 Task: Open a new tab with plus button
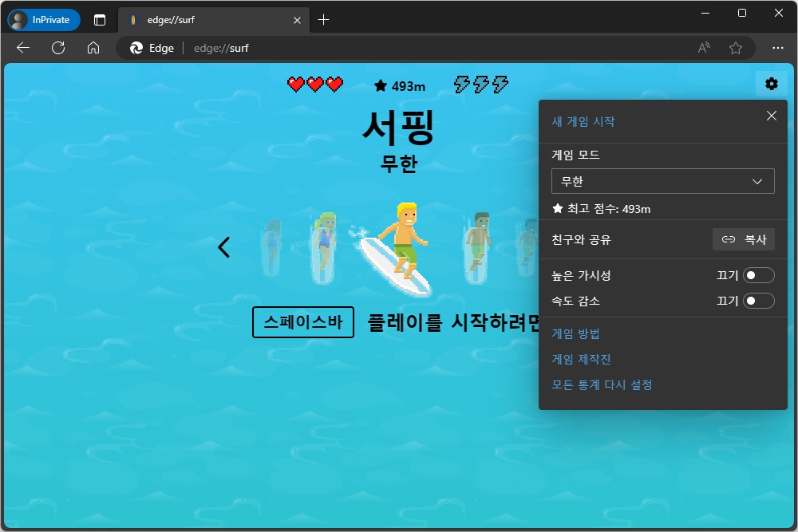pyautogui.click(x=324, y=20)
